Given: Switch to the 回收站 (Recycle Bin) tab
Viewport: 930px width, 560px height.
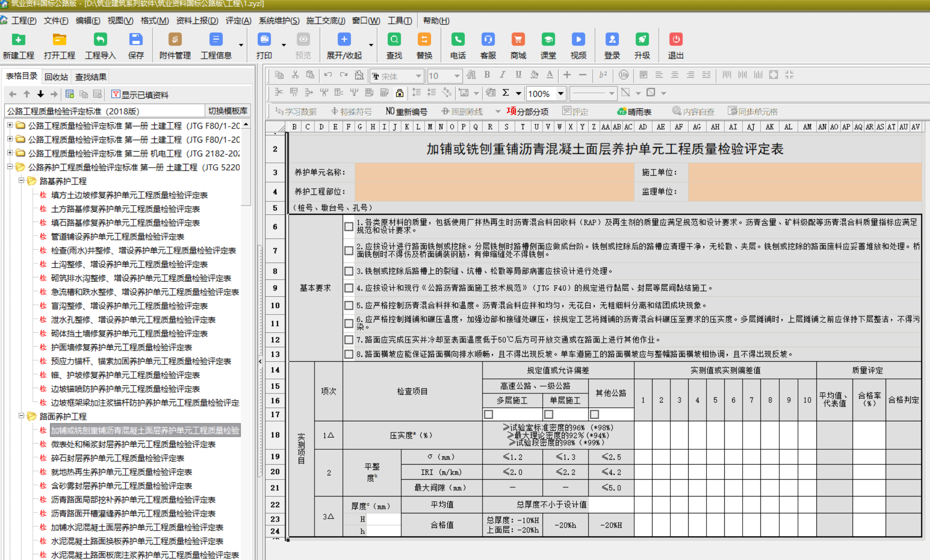Looking at the screenshot, I should click(56, 77).
